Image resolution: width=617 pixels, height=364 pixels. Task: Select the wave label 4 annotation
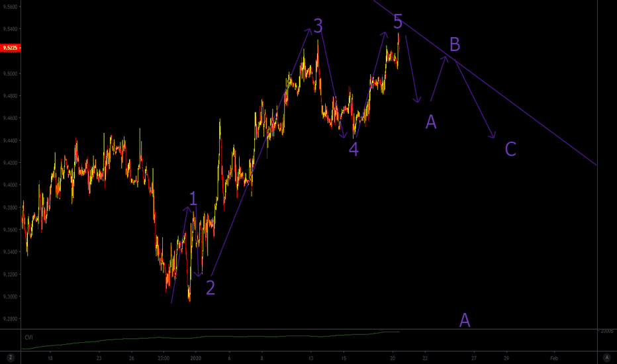point(354,150)
